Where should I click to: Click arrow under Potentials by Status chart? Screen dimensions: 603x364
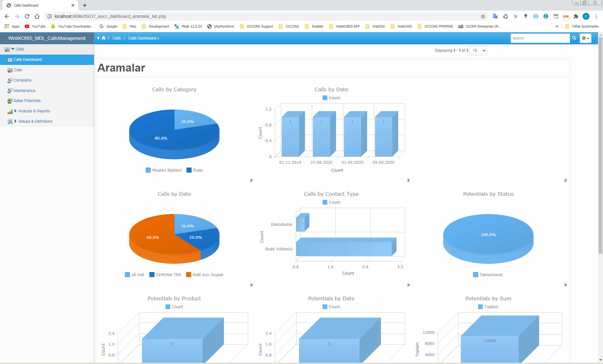[x=566, y=285]
